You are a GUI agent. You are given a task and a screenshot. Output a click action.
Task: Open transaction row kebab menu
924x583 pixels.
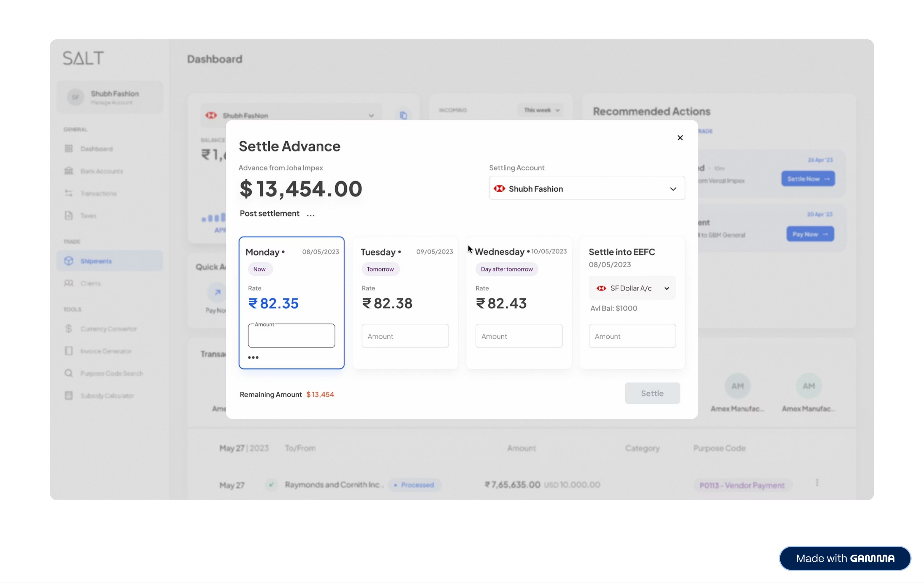[x=817, y=483]
